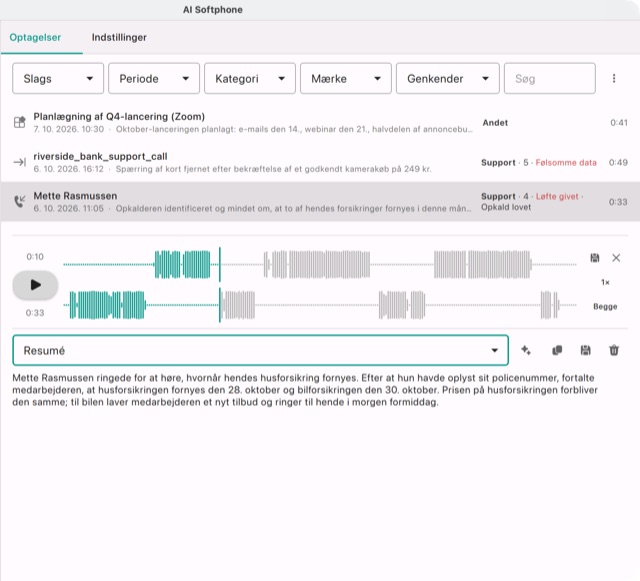Expand the Genkender filter dropdown
Image resolution: width=640 pixels, height=581 pixels.
(x=447, y=78)
